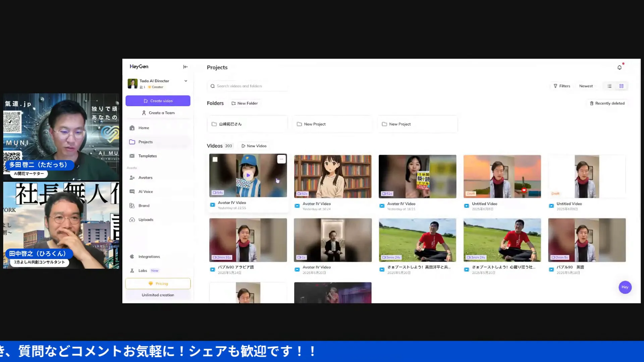Click the HeyGen logo
This screenshot has width=644, height=362.
coord(139,67)
